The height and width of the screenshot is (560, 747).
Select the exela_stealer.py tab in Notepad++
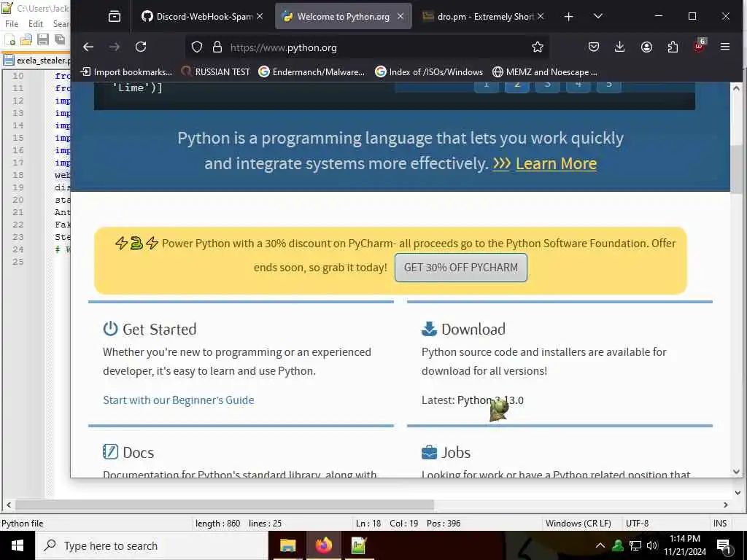[x=36, y=61]
